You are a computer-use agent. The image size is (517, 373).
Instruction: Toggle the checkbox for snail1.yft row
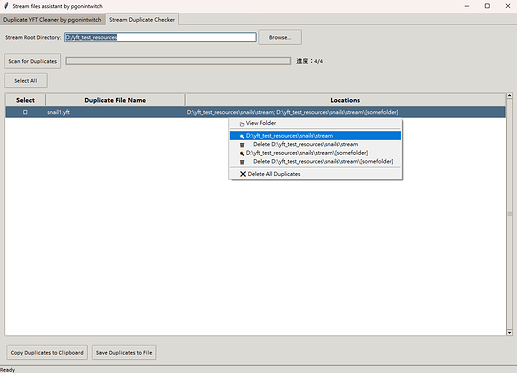[25, 112]
